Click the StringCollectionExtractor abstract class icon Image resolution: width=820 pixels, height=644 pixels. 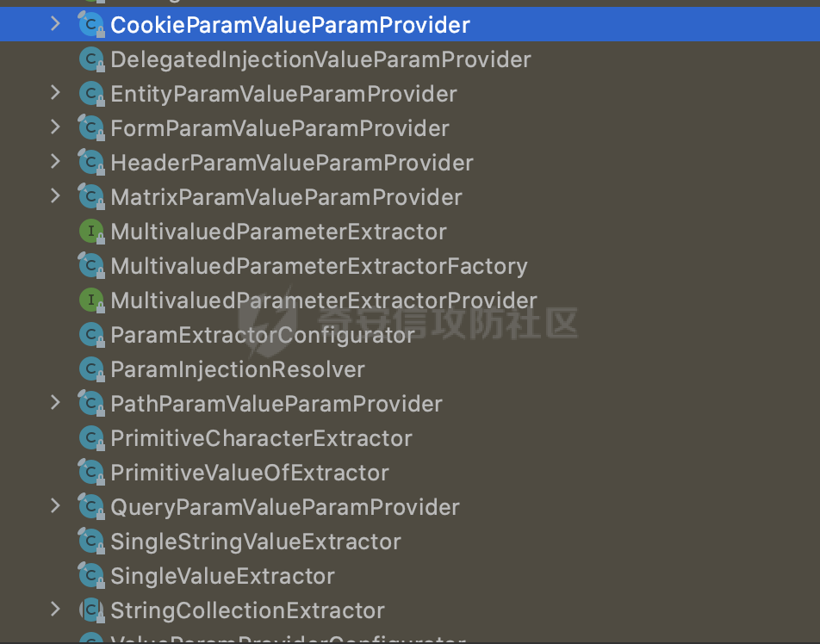point(90,610)
